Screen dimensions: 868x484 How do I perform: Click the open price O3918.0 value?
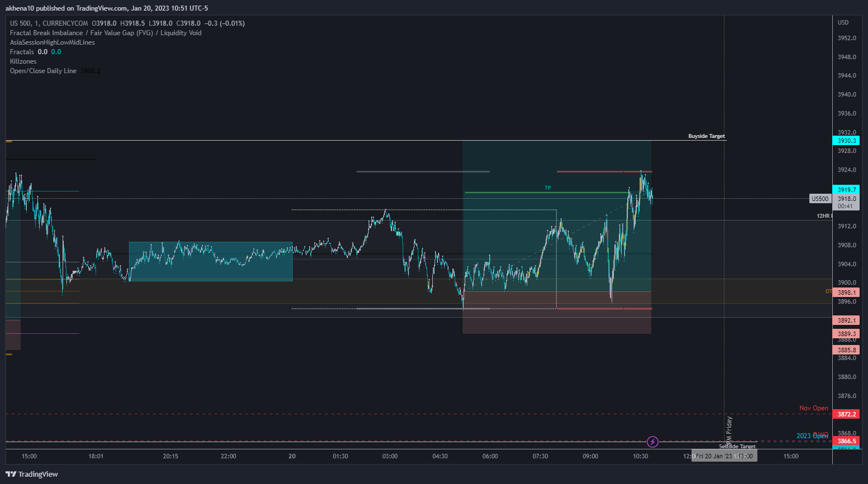(x=104, y=23)
